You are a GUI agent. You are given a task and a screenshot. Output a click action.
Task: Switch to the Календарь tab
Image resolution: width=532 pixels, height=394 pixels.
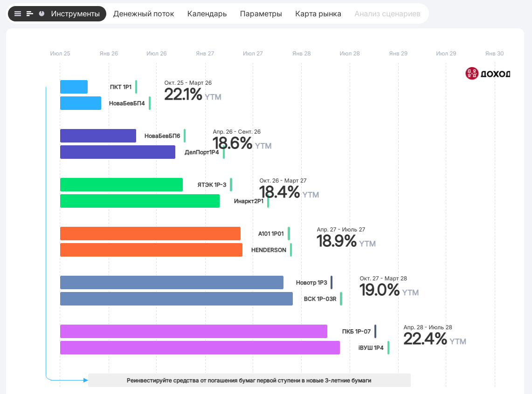click(207, 14)
